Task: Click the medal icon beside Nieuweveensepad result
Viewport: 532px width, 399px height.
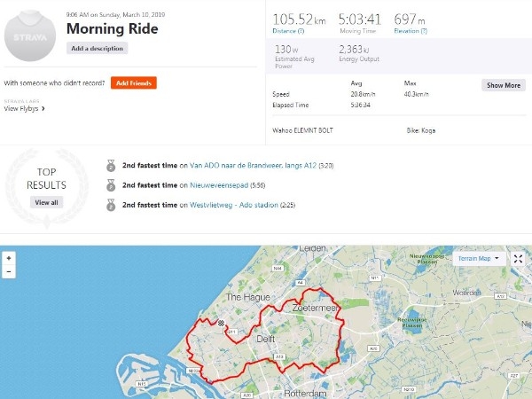Action: coord(111,185)
